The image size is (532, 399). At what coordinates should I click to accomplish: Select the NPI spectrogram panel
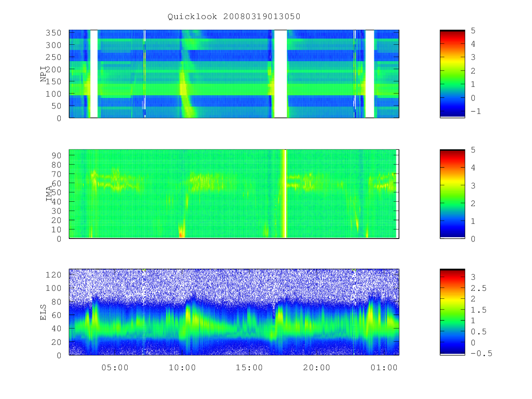234,74
